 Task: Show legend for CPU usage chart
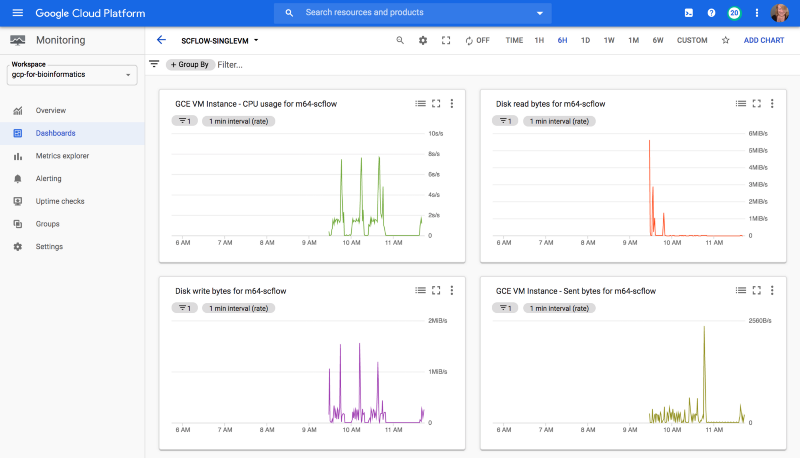click(420, 104)
